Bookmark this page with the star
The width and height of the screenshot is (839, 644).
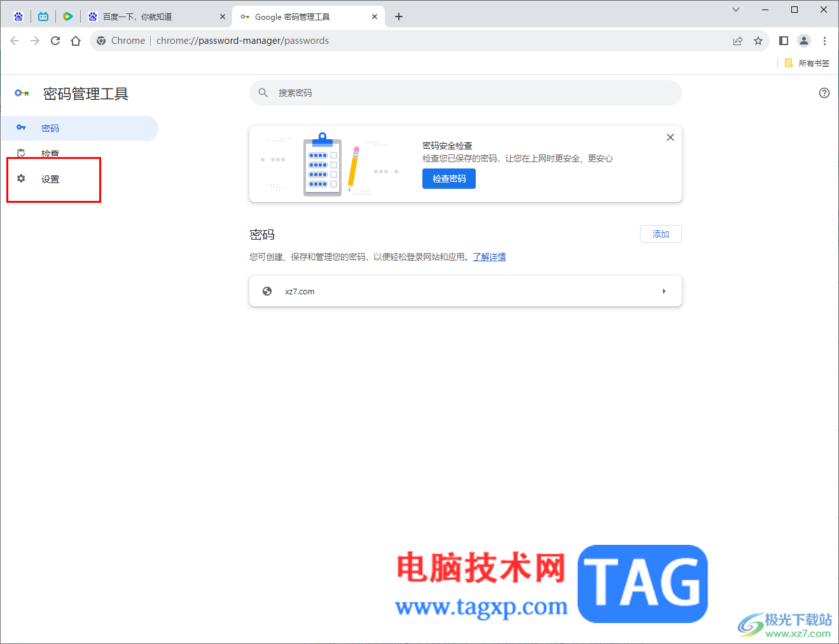coord(758,41)
